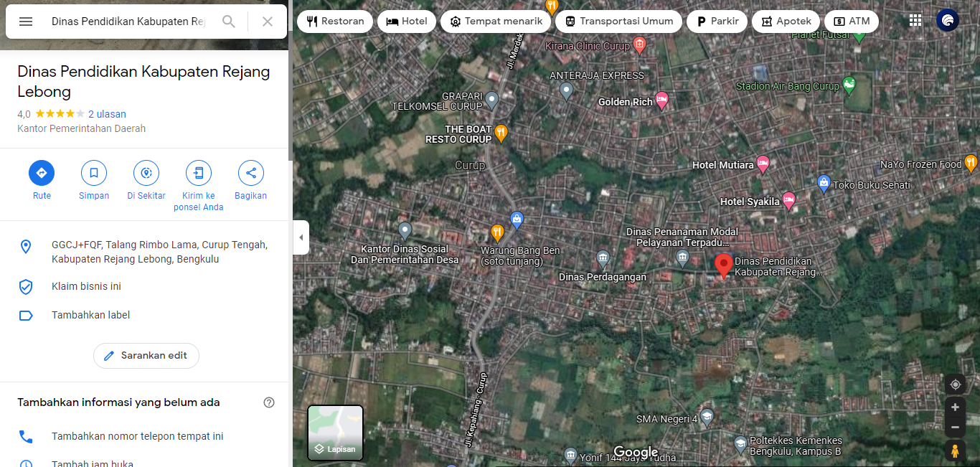Click the red Dinas Pendidikan map pin
This screenshot has height=467, width=980.
coord(724,265)
